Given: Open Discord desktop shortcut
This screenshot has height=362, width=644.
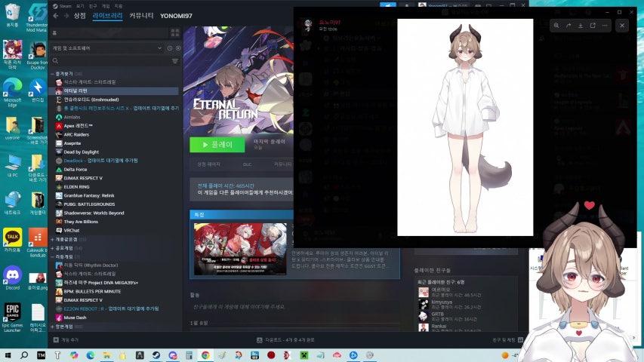Looking at the screenshot, I should [x=13, y=278].
